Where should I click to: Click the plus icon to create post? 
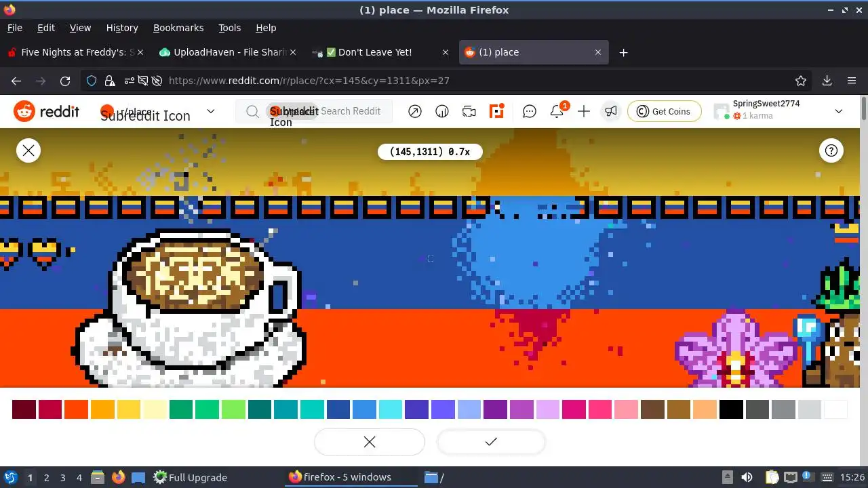(584, 111)
